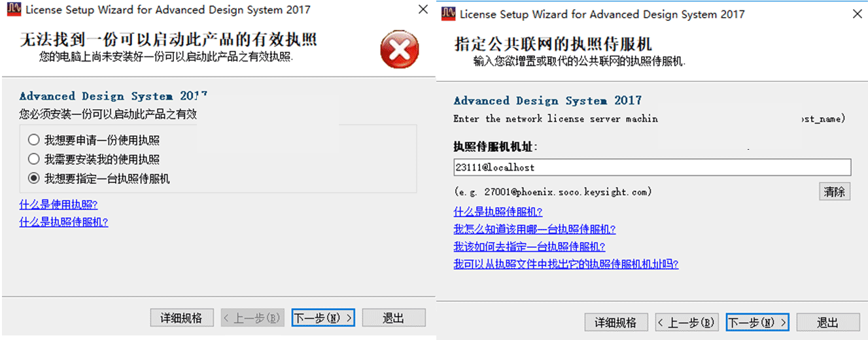Screen dimensions: 868x340
Task: Select the 我想要申请一份使用执照 radio button
Action: click(x=33, y=141)
